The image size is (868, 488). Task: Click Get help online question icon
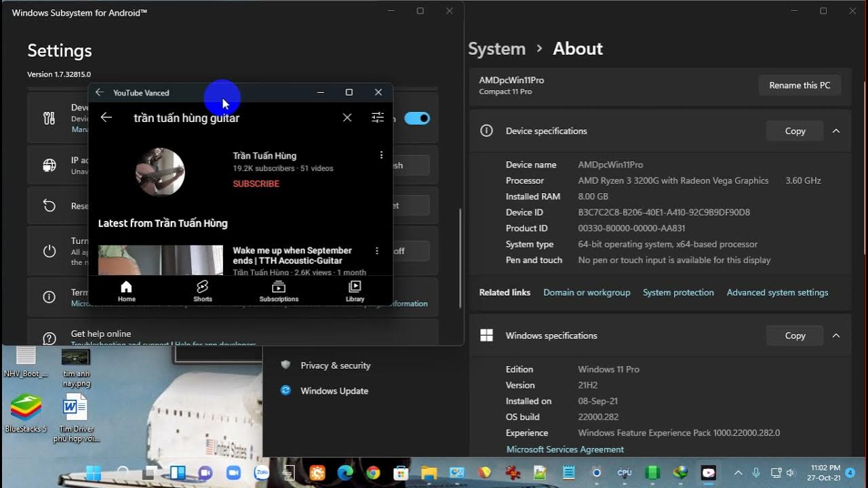pos(50,338)
